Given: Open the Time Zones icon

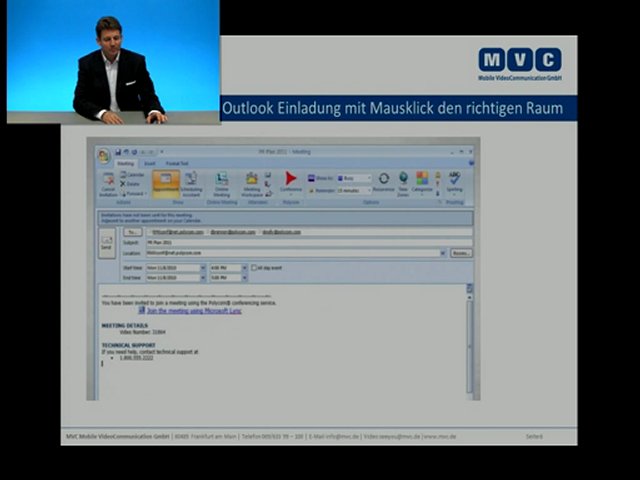Looking at the screenshot, I should [403, 182].
